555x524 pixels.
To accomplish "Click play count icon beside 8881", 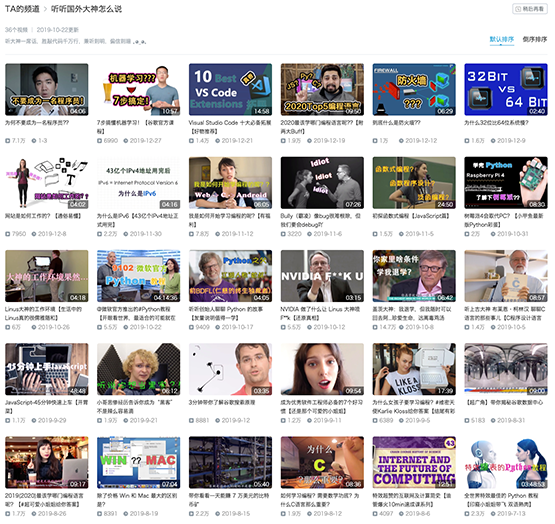I will [191, 421].
